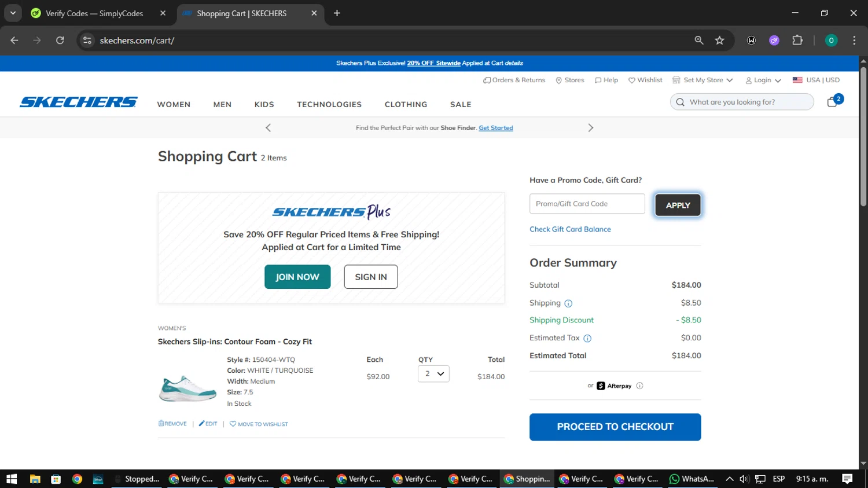The image size is (868, 488).
Task: Click the Afterpay info icon
Action: (639, 386)
